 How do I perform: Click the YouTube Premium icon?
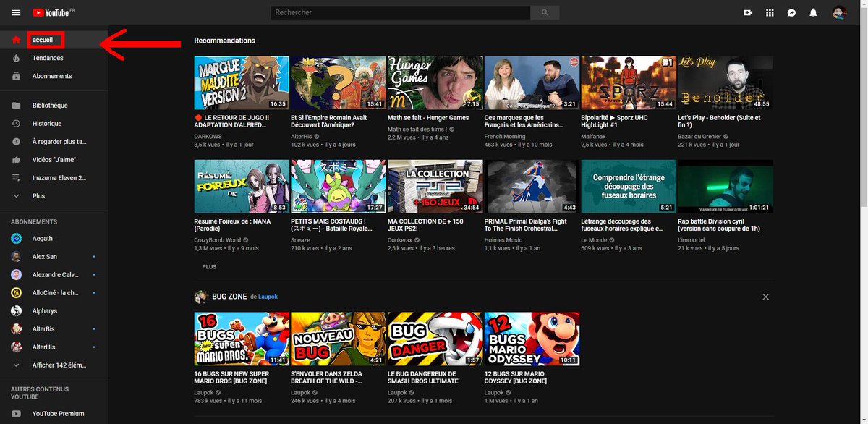[x=16, y=414]
